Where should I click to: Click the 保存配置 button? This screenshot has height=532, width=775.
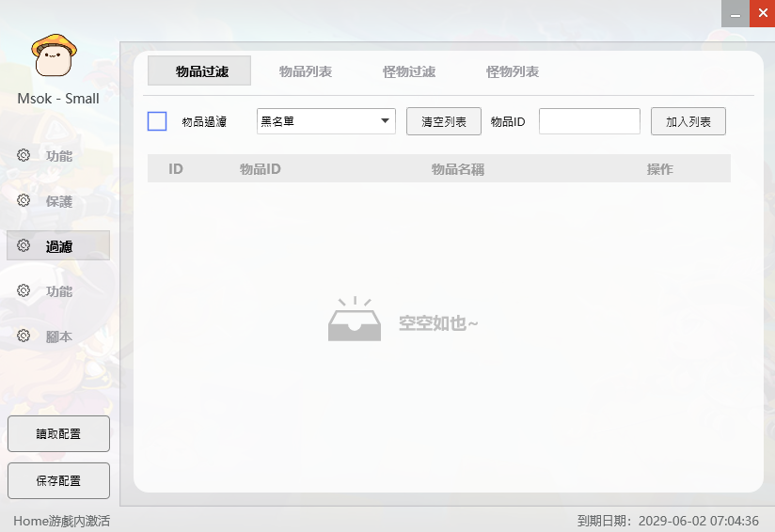(58, 480)
